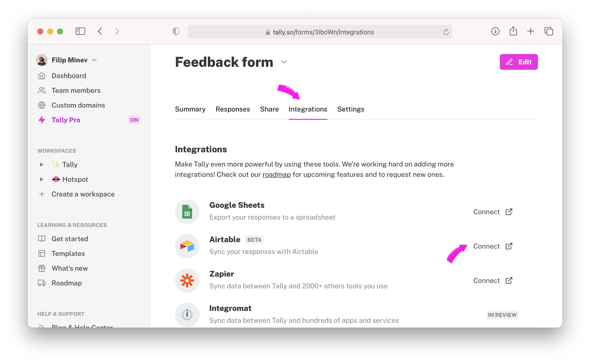Click the pink Edit button

[x=519, y=62]
